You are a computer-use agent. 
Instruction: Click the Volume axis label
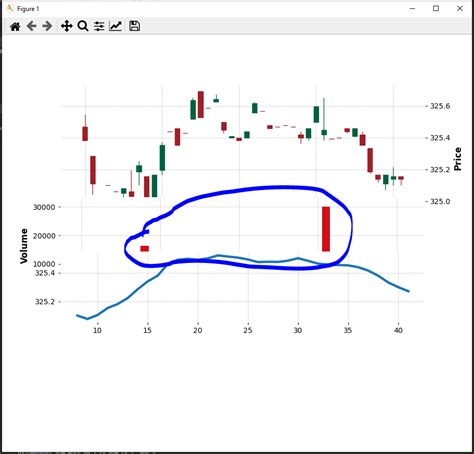(24, 246)
